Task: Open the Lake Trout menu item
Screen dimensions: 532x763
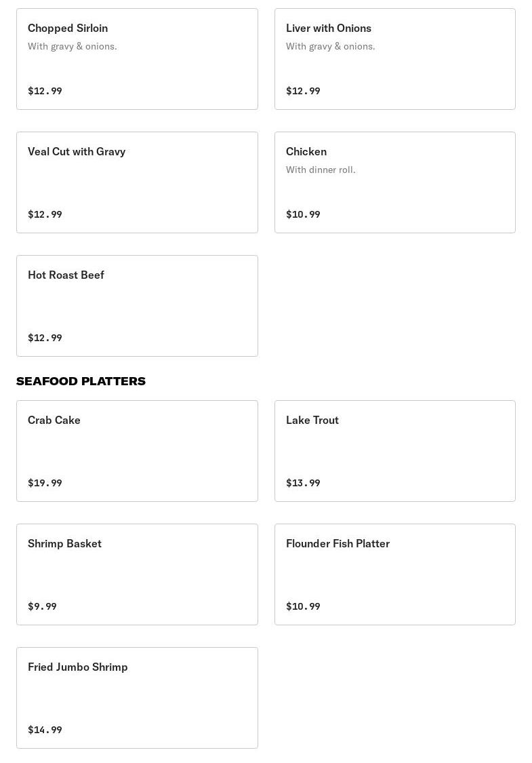Action: pyautogui.click(x=394, y=451)
